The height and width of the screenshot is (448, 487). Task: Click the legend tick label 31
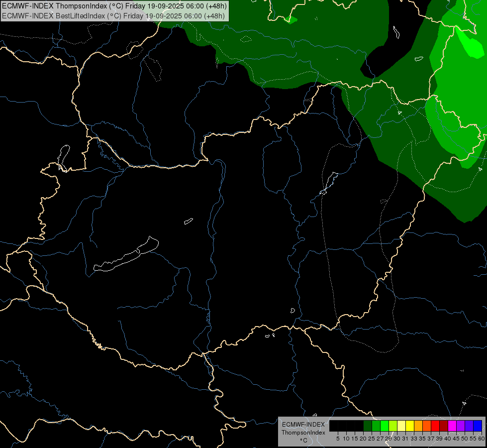(405, 439)
